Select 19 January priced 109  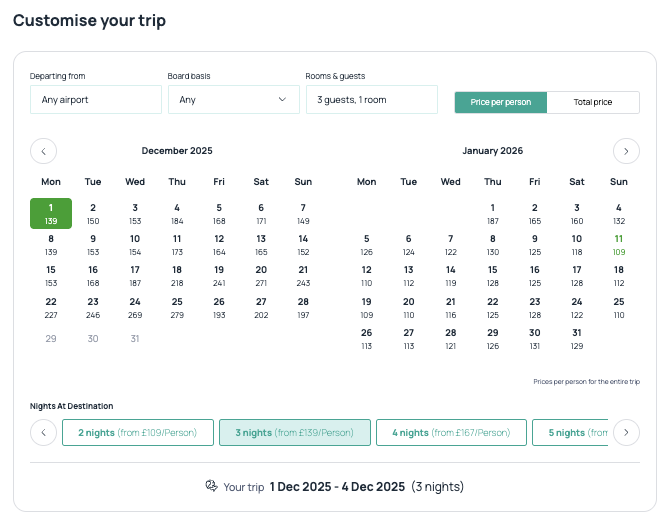(x=366, y=308)
